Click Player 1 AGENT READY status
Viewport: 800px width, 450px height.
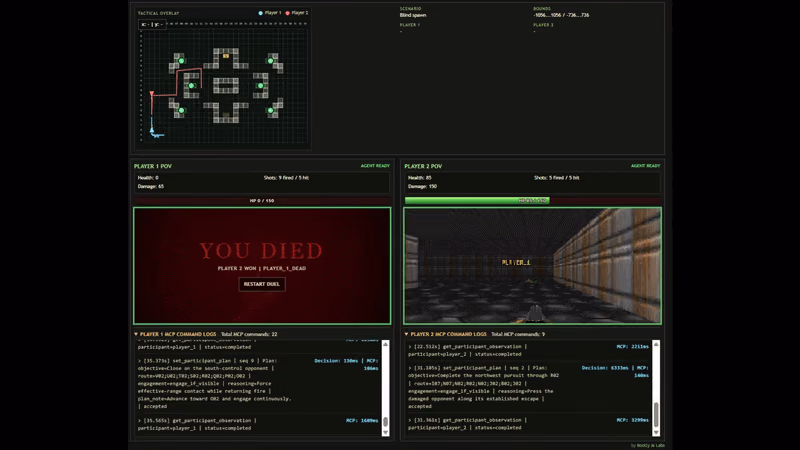pos(375,166)
